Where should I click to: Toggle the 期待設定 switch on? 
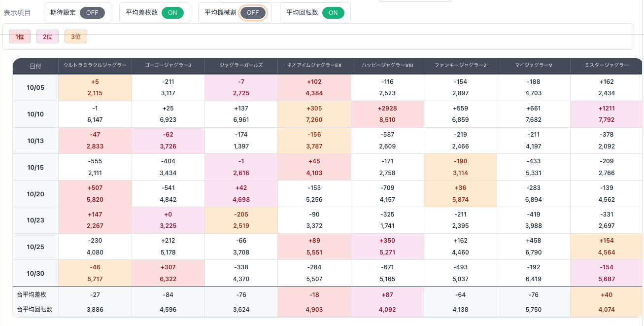click(x=92, y=13)
